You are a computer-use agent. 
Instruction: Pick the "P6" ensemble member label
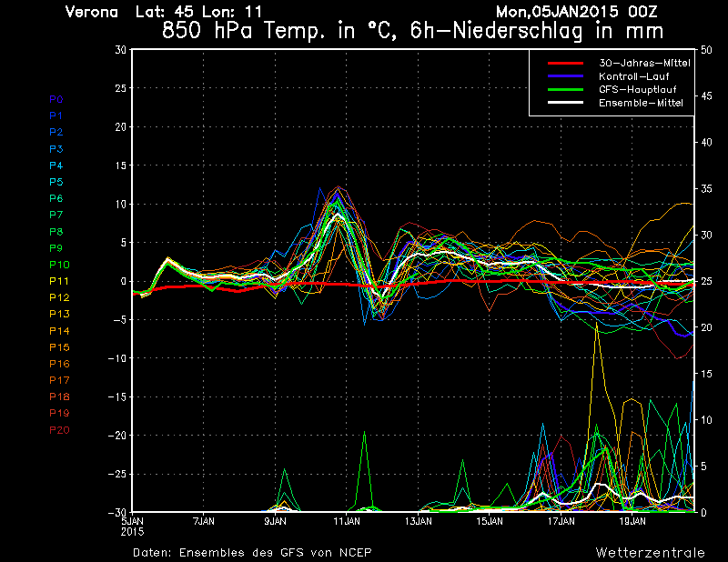point(56,198)
